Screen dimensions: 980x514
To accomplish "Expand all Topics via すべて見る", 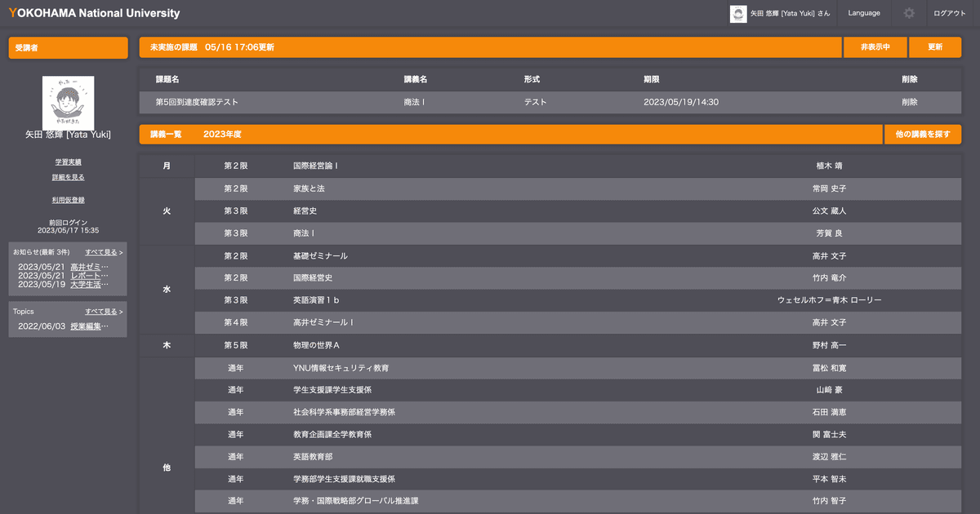I will pos(104,312).
